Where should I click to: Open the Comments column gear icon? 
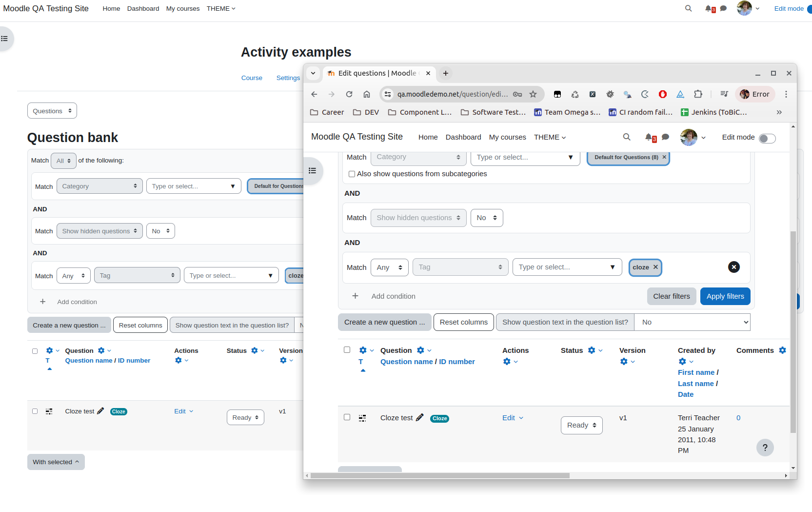pos(782,350)
